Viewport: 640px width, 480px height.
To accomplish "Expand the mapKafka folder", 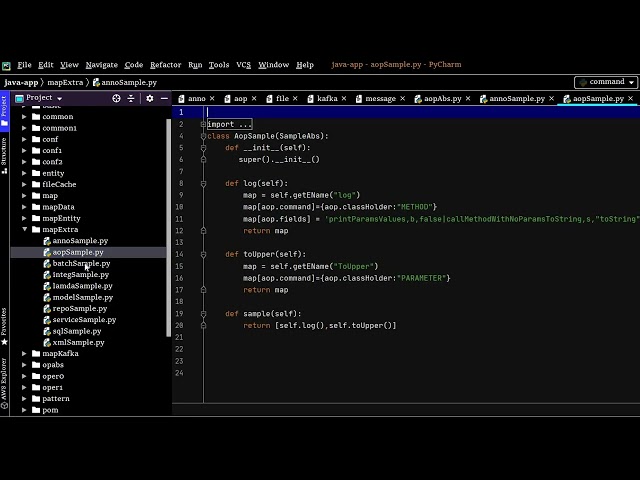I will coord(24,353).
